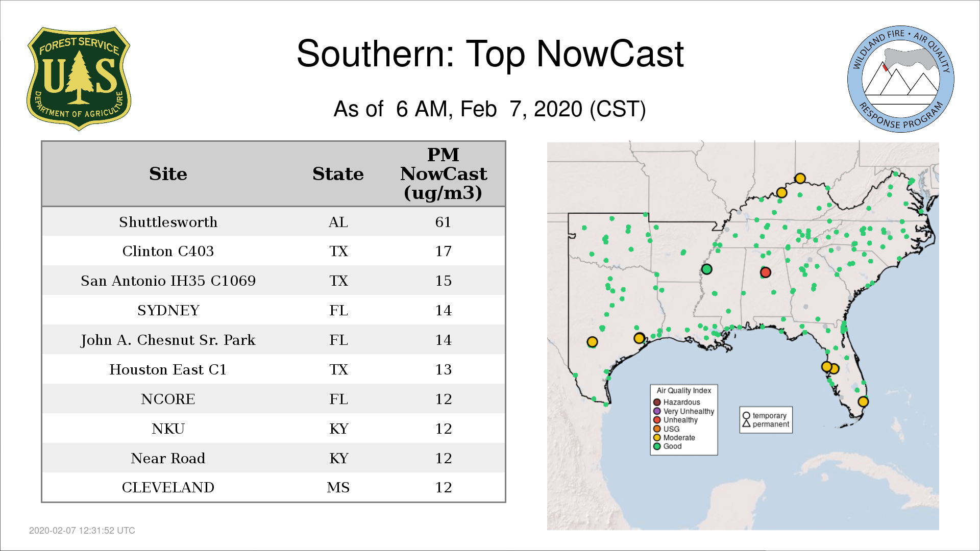The width and height of the screenshot is (980, 551).
Task: Click the Wildland Fire Air Quality Response Program logo
Action: click(900, 79)
